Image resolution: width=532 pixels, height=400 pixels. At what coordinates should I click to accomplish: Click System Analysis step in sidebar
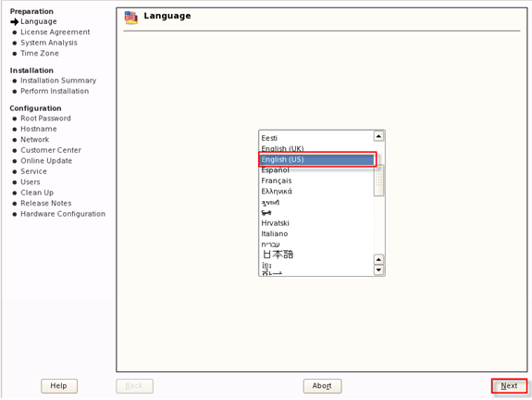(49, 43)
